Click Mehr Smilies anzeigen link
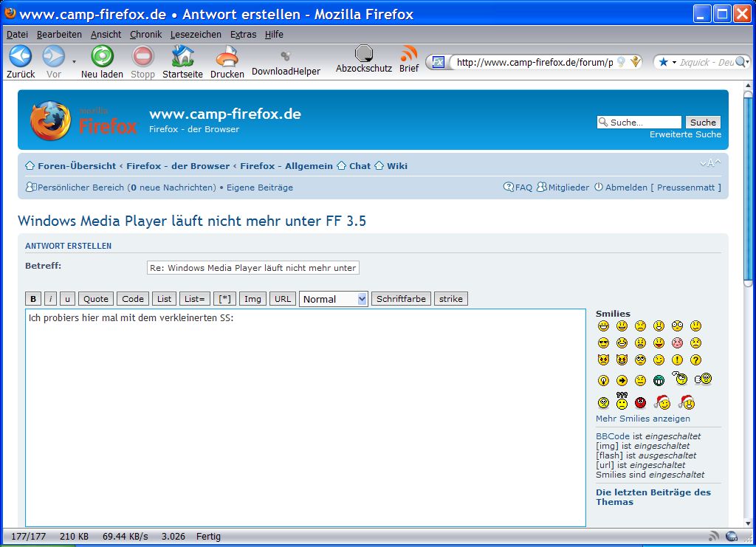The height and width of the screenshot is (547, 756). click(x=643, y=419)
